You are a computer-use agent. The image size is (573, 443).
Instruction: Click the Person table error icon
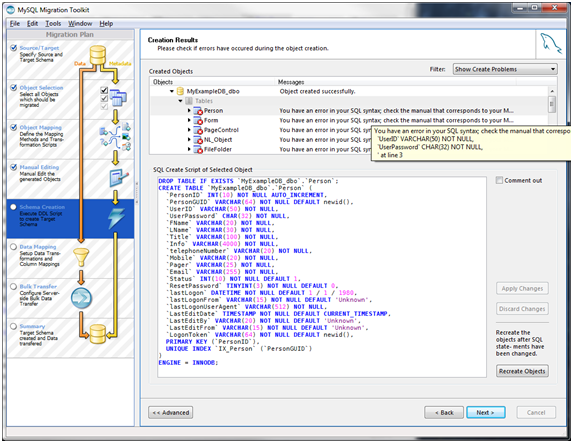pos(198,111)
